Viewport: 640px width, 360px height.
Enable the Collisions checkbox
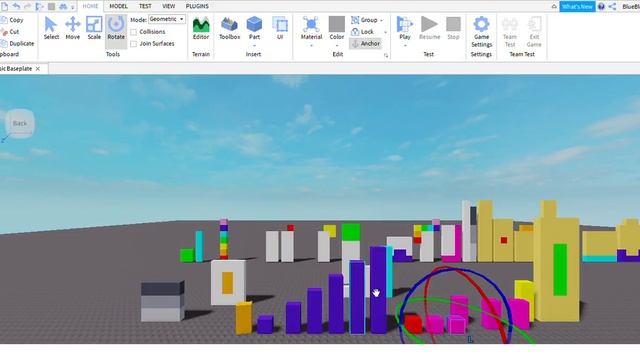[133, 32]
